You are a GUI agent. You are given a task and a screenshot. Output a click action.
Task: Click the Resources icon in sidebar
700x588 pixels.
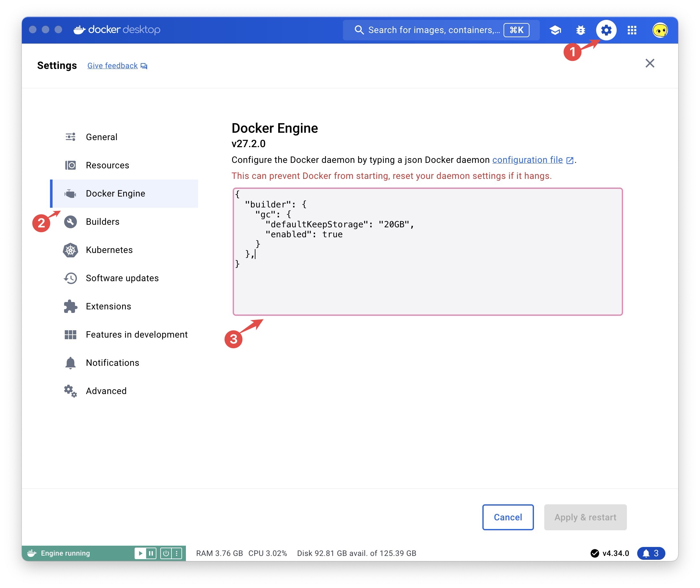70,165
